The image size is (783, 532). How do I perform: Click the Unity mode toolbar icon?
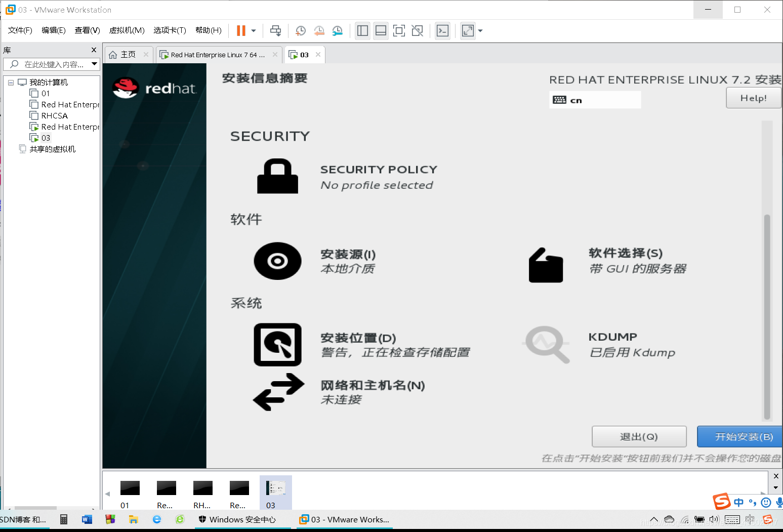click(x=417, y=31)
